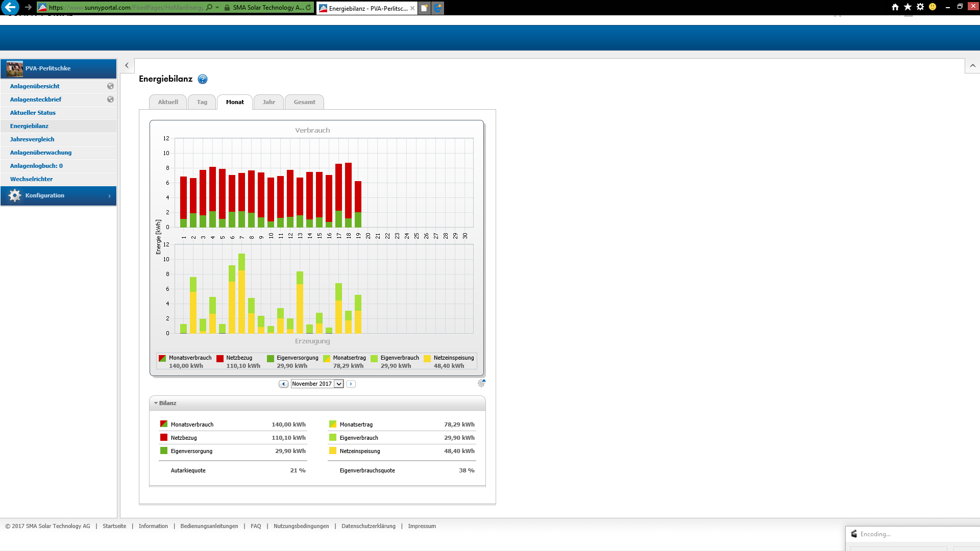Viewport: 980px width, 551px height.
Task: Open browser favorites star icon
Action: pyautogui.click(x=908, y=7)
